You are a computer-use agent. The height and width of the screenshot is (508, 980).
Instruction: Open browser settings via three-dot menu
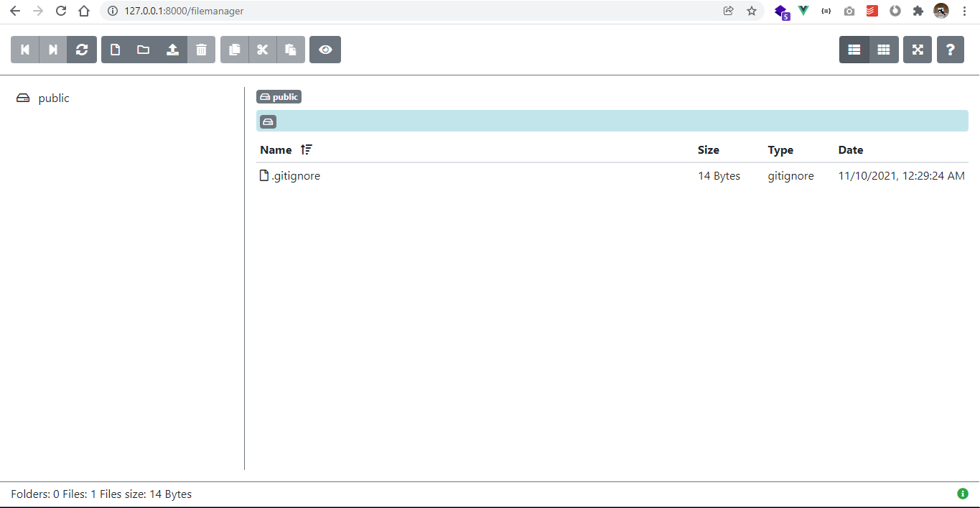(964, 11)
